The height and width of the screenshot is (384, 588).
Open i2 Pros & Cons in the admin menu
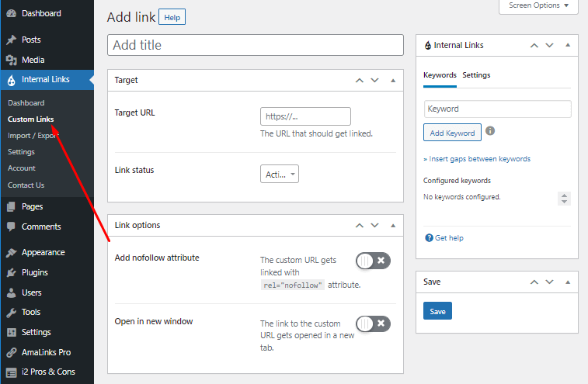pyautogui.click(x=48, y=372)
